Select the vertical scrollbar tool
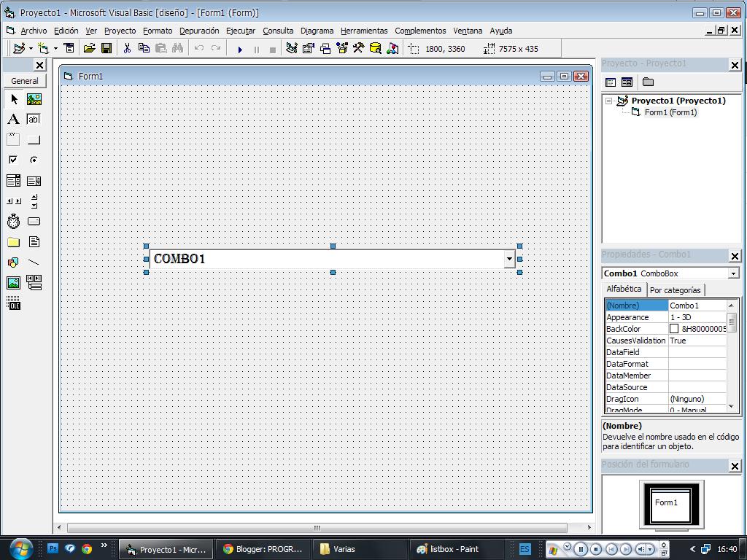Screen dimensions: 747x560 pyautogui.click(x=34, y=201)
